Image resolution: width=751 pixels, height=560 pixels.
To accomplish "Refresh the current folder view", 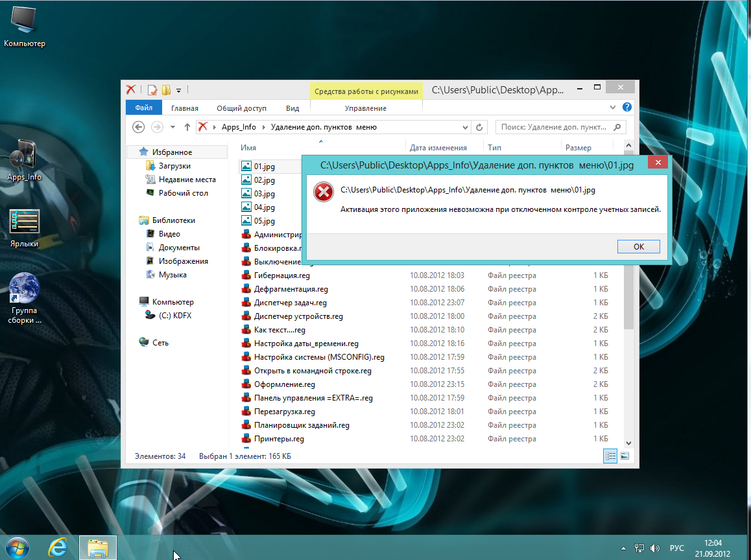I will click(479, 127).
